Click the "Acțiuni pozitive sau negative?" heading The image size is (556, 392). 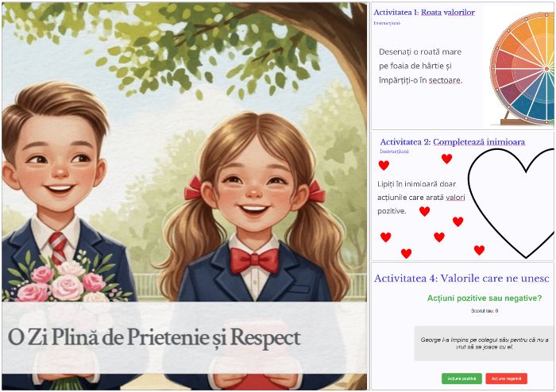pos(485,298)
